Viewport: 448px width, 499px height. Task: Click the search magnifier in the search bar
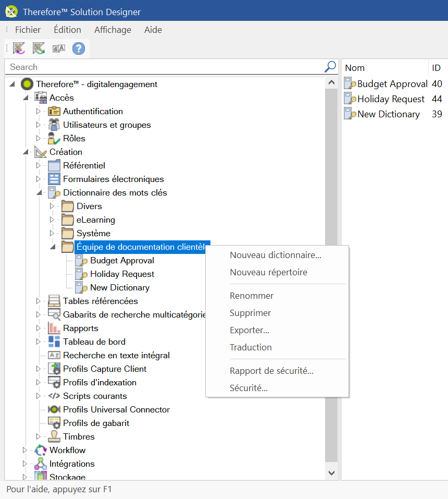tap(330, 67)
